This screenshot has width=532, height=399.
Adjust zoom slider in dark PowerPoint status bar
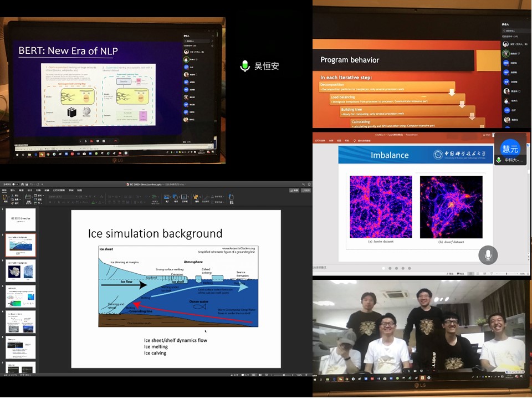coord(284,375)
